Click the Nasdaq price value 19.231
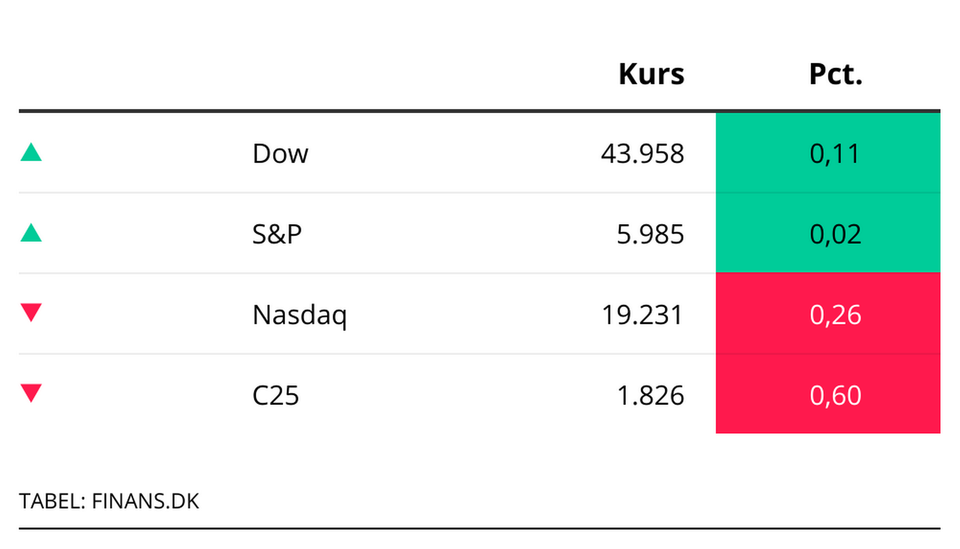Screen dimensions: 960x549 point(642,316)
